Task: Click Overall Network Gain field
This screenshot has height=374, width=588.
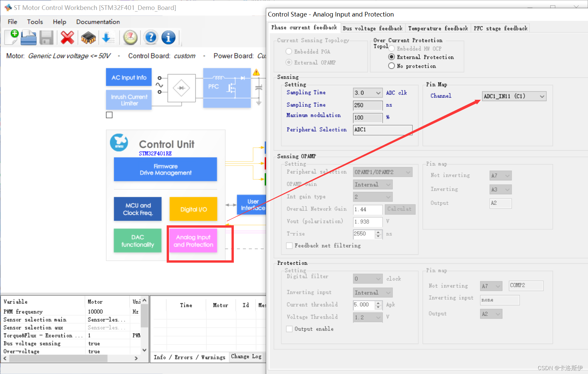Action: point(368,209)
